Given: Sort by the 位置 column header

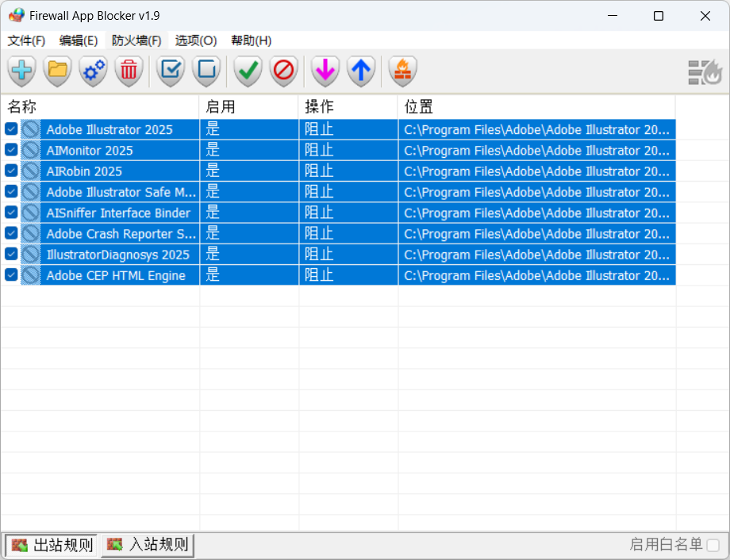Looking at the screenshot, I should pos(536,106).
